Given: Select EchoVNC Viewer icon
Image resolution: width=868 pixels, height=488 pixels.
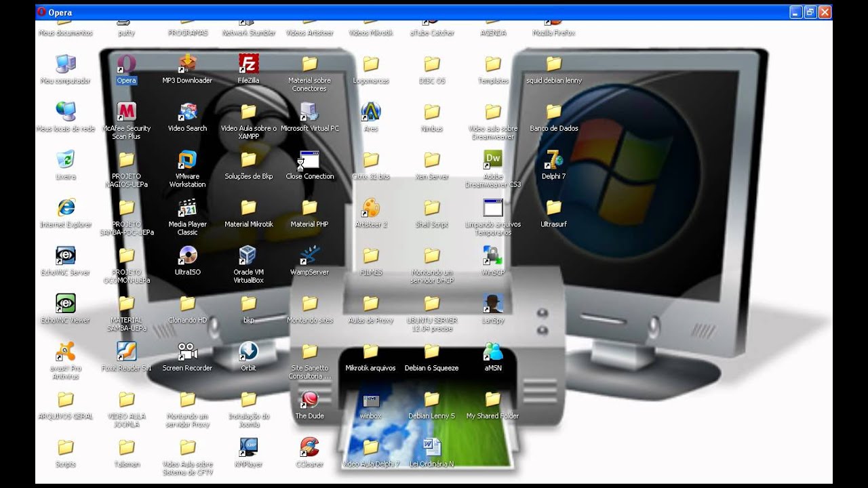Looking at the screenshot, I should tap(66, 304).
